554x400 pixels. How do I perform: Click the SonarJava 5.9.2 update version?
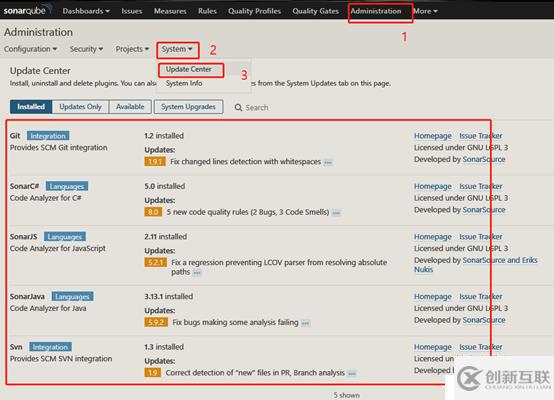click(156, 322)
